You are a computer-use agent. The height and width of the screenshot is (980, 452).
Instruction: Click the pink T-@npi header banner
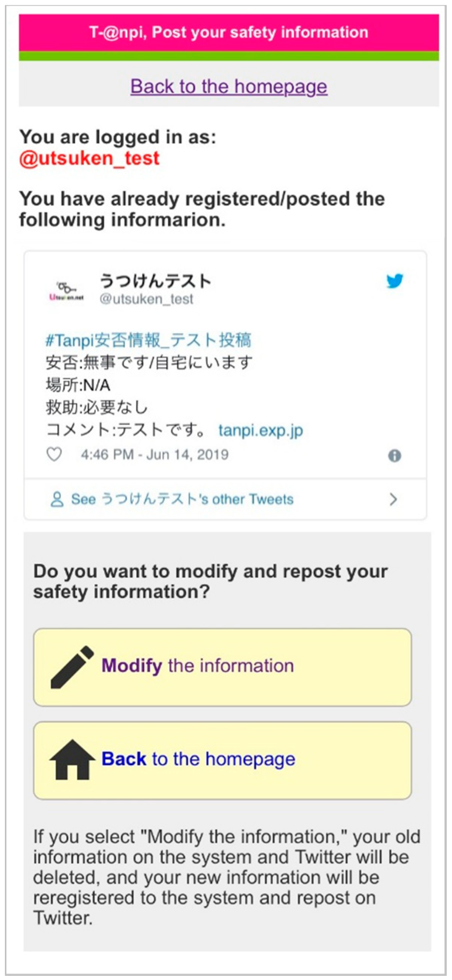229,33
